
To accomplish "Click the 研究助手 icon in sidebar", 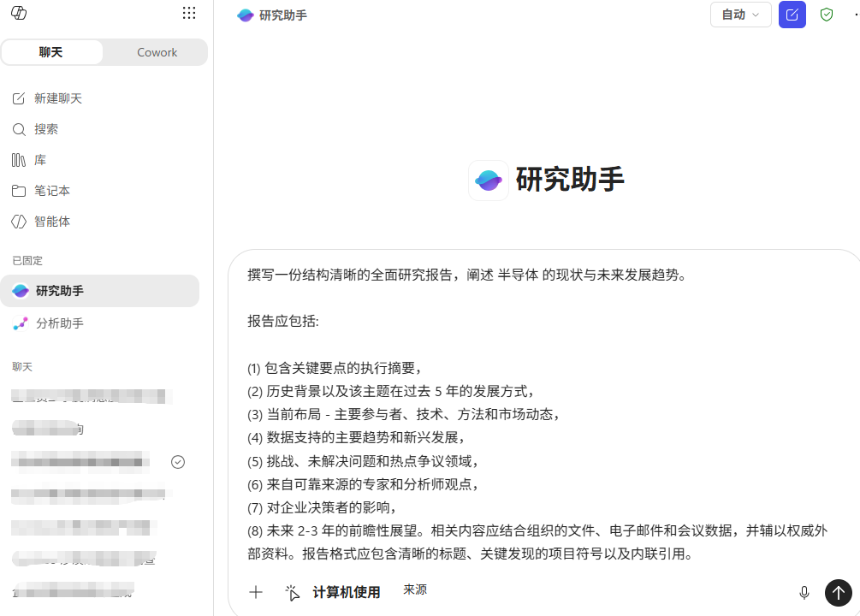I will tap(21, 291).
